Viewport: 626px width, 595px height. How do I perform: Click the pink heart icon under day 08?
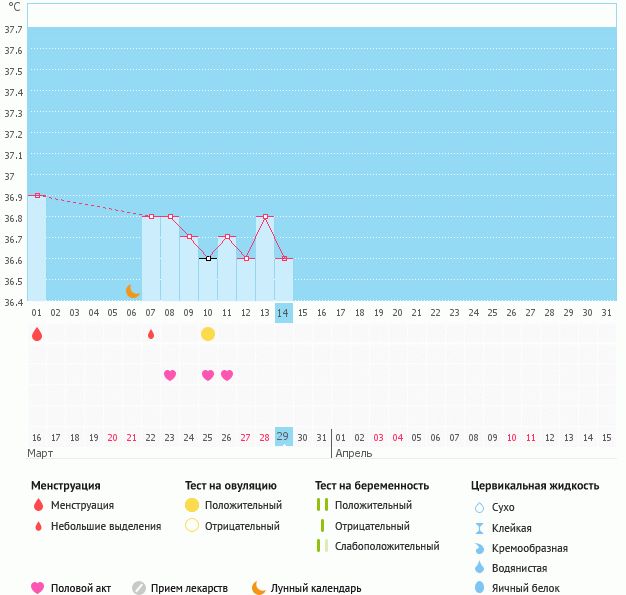[x=170, y=375]
